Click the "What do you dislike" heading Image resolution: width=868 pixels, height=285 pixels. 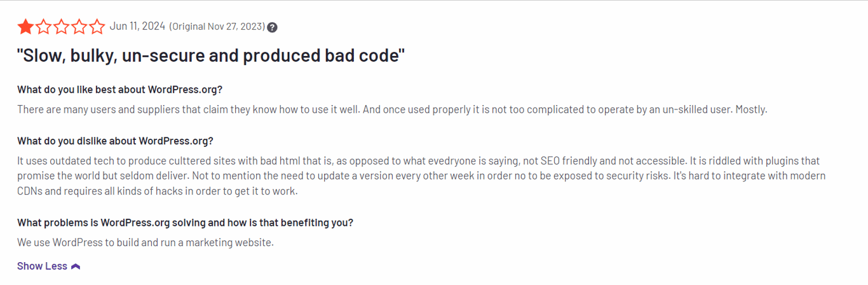pyautogui.click(x=115, y=141)
